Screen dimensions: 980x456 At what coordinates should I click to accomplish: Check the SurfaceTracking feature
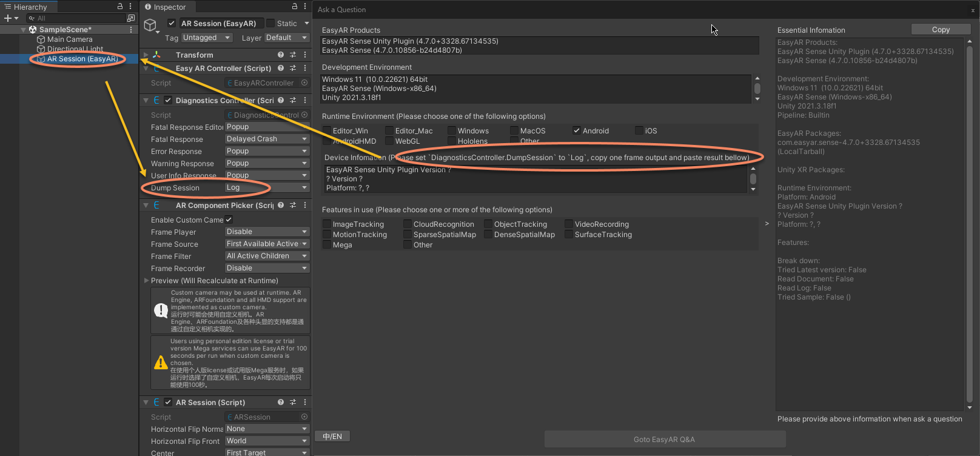tap(569, 234)
